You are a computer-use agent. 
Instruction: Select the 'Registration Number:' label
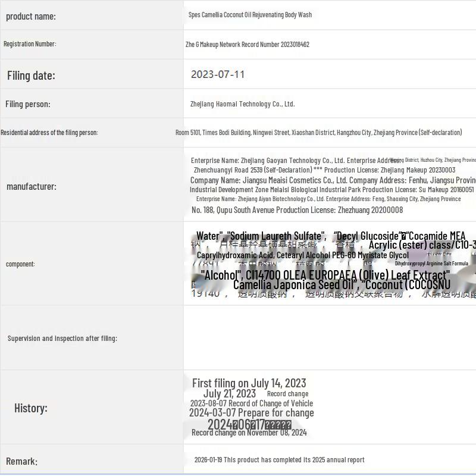pyautogui.click(x=30, y=43)
